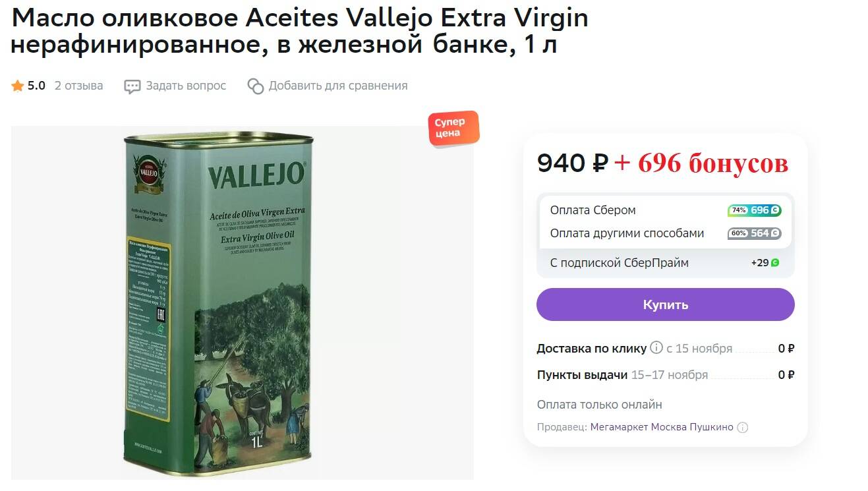Select Оплата Сбером payment row
Viewport: 868px width, 491px height.
(x=666, y=210)
